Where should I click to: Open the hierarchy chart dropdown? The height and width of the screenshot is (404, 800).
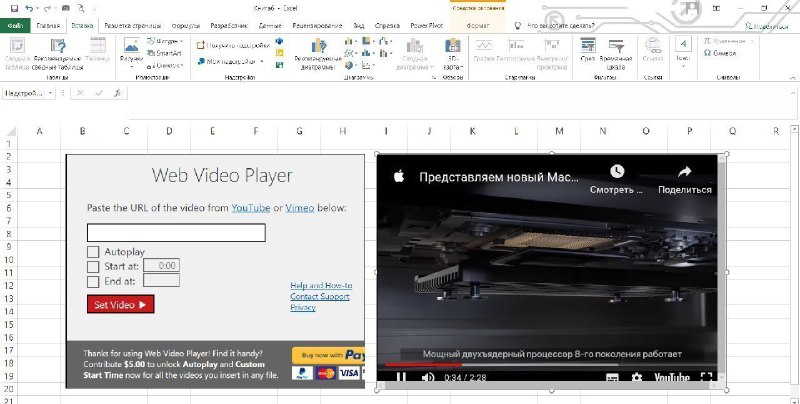click(x=368, y=41)
